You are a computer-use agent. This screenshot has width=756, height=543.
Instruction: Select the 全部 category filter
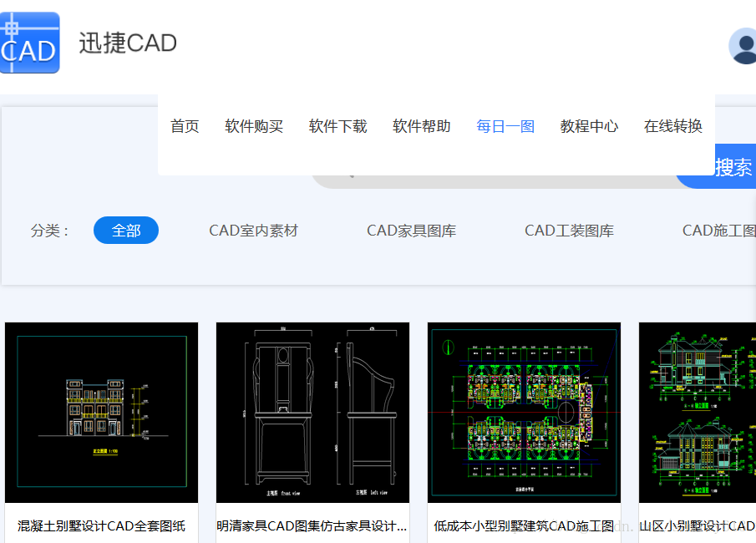[x=126, y=230]
